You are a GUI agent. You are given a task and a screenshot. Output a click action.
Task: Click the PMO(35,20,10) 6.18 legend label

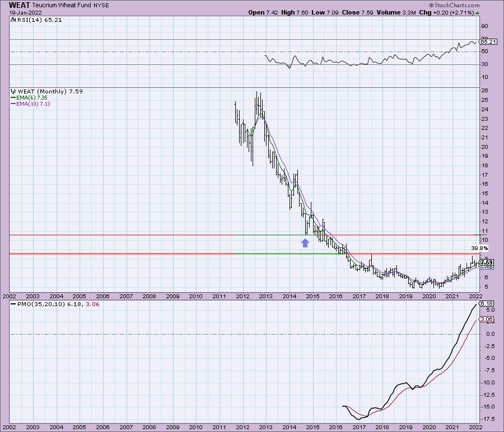tap(50, 304)
